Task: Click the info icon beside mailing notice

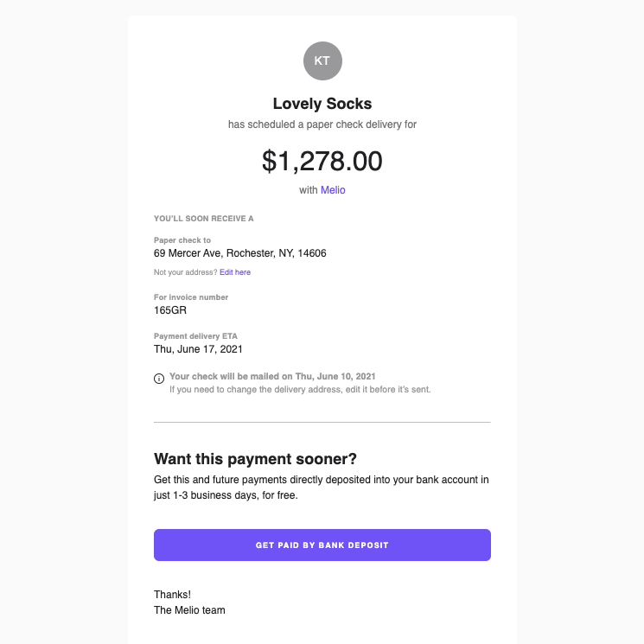Action: click(159, 379)
